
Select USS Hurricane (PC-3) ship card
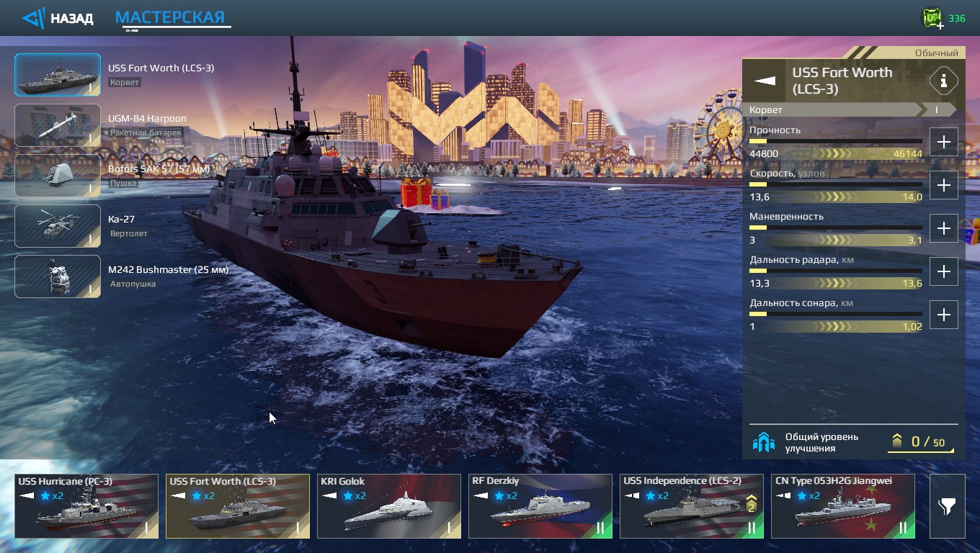click(86, 506)
